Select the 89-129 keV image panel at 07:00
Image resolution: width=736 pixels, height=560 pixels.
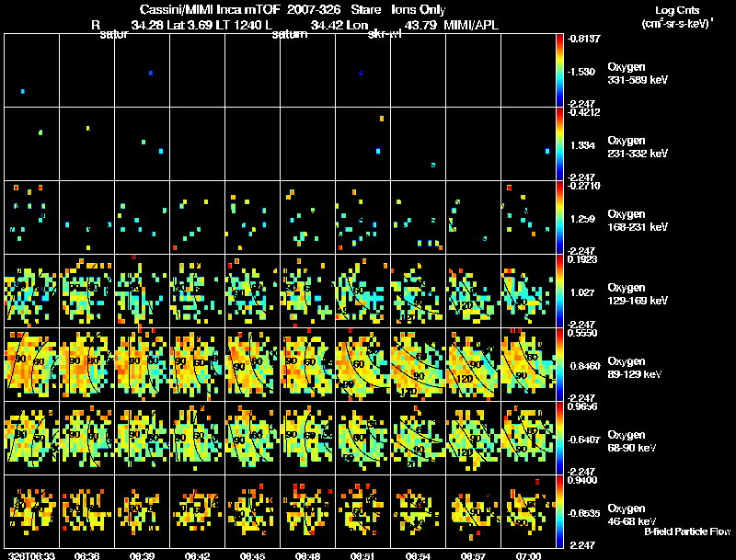tap(528, 364)
